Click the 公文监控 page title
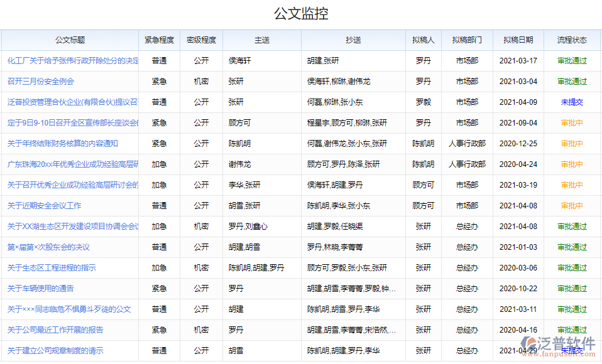Viewport: 602px width, 364px height. (x=302, y=13)
